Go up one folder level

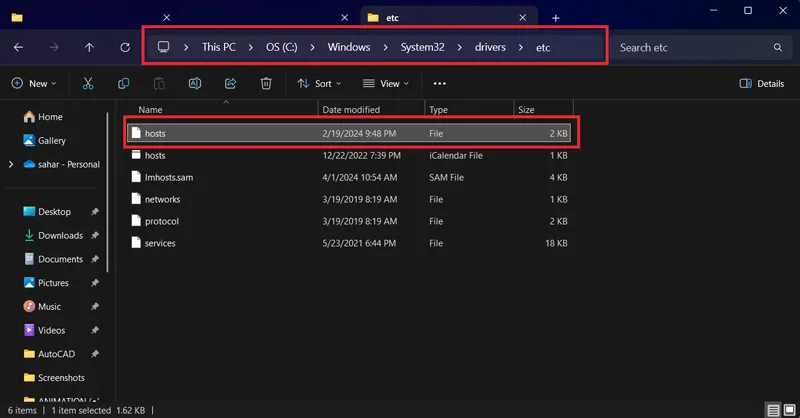89,47
